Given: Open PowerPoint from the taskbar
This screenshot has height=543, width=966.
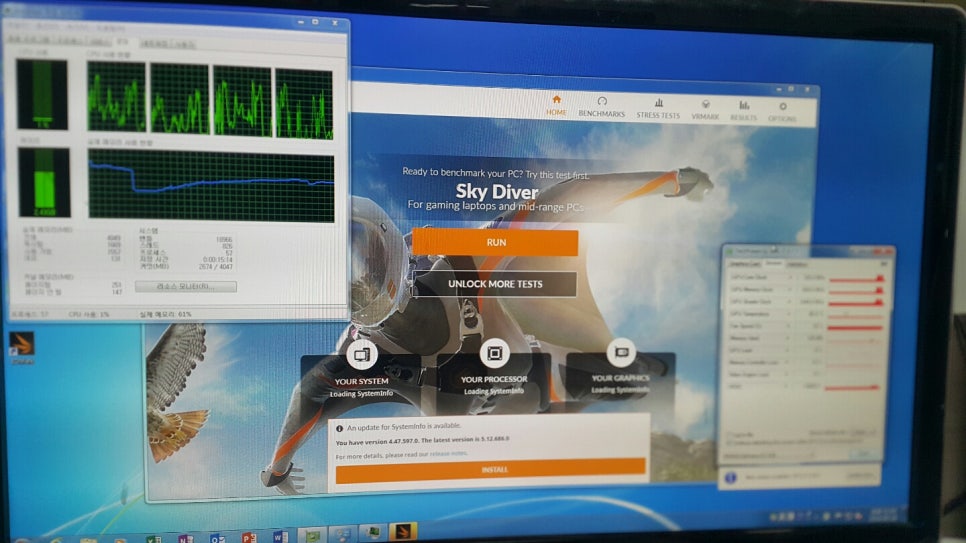Looking at the screenshot, I should pos(250,537).
